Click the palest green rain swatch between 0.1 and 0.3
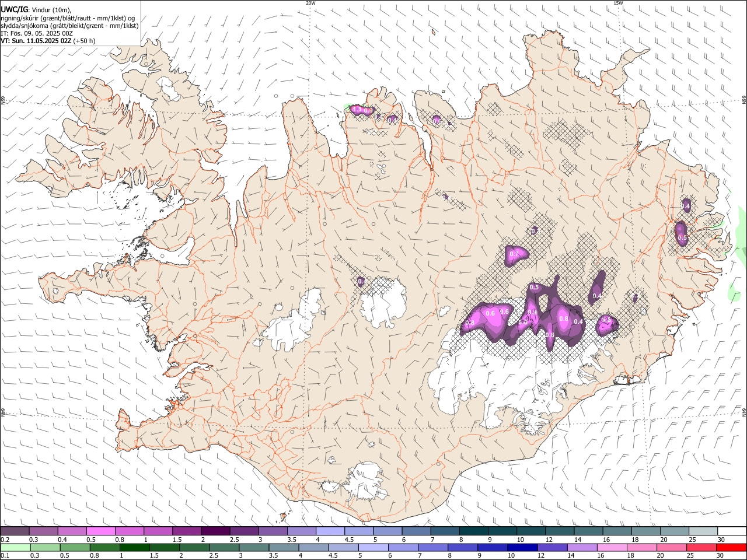The width and height of the screenshot is (747, 560). (x=15, y=547)
